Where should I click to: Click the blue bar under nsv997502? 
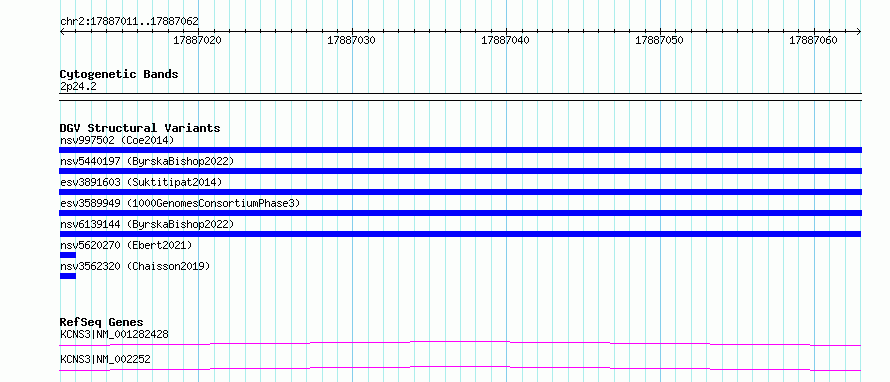point(460,150)
